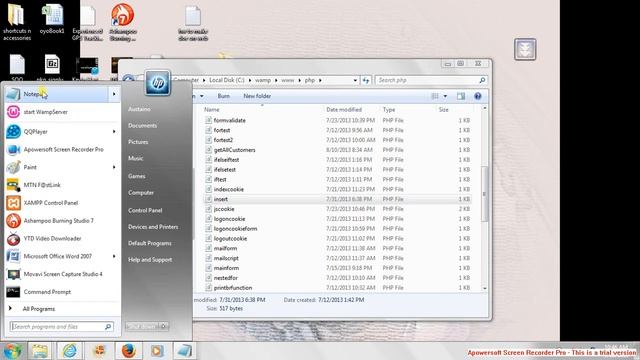Click the YTD Video Downloader icon

13,238
